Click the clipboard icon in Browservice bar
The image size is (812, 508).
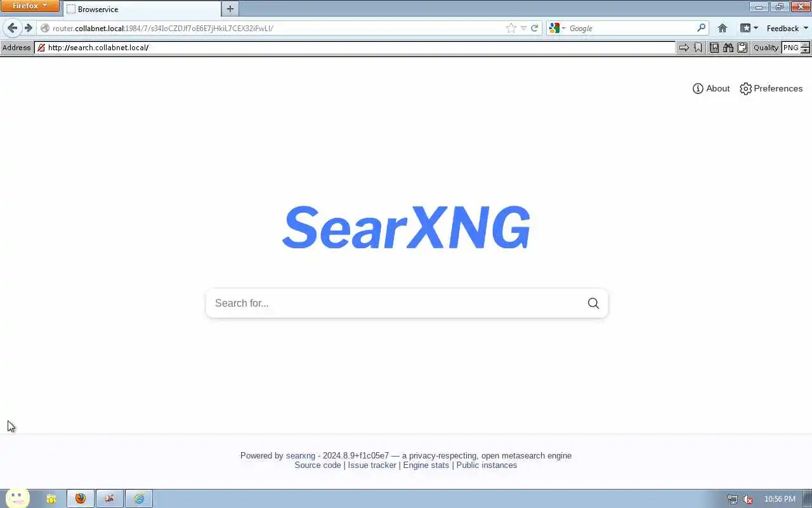(x=742, y=48)
